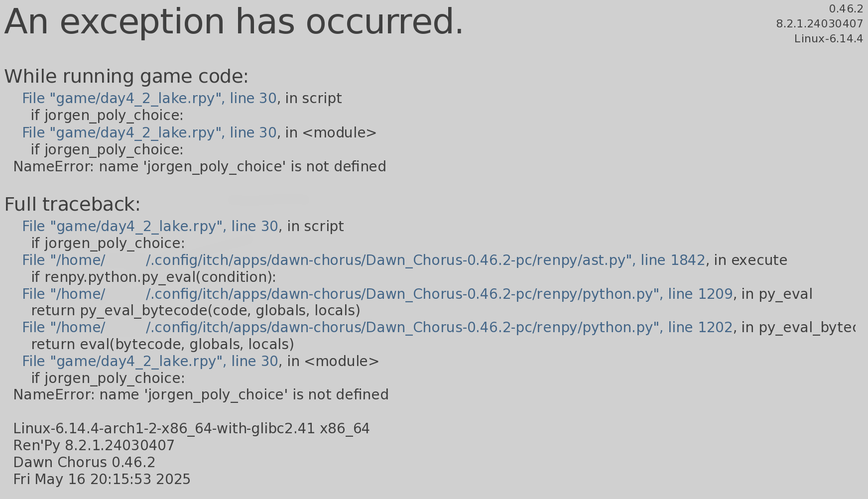
Task: Select the NameError message above Full traceback
Action: [200, 167]
